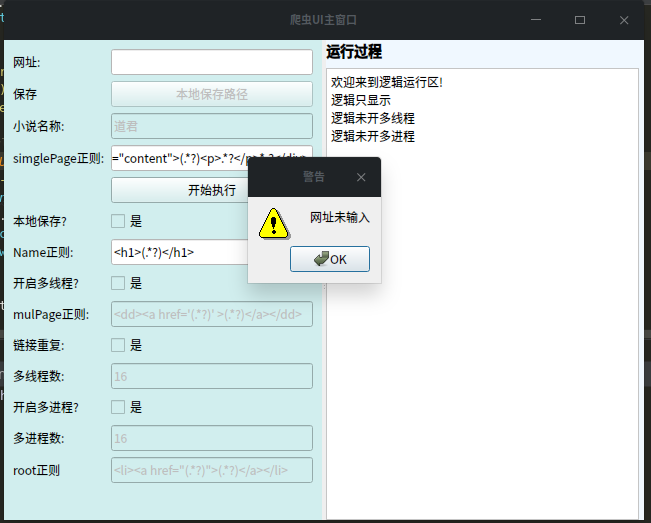Click the mulPage正则 input field

click(x=212, y=314)
